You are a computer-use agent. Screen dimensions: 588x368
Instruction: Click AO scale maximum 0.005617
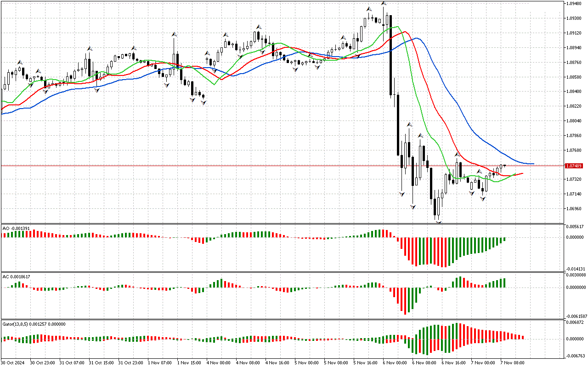point(576,227)
